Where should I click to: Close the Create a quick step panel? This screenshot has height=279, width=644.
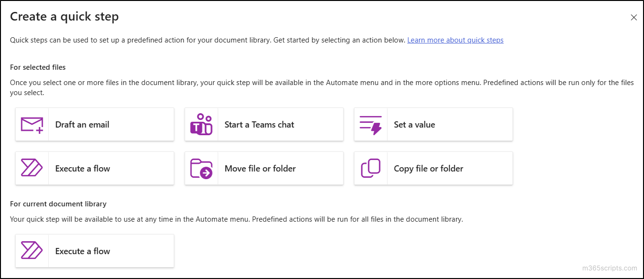click(633, 18)
